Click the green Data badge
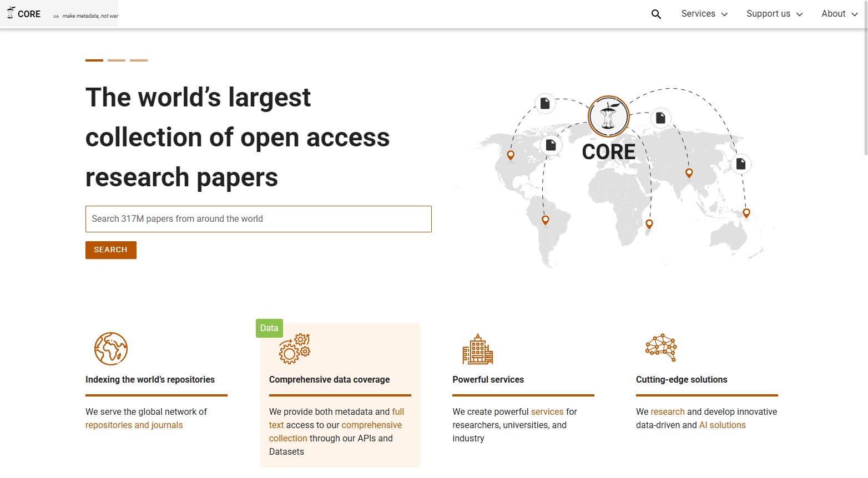The image size is (868, 478). [x=269, y=328]
